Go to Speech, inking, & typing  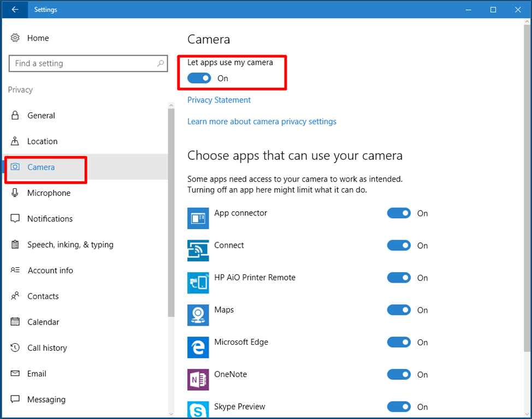click(x=70, y=244)
